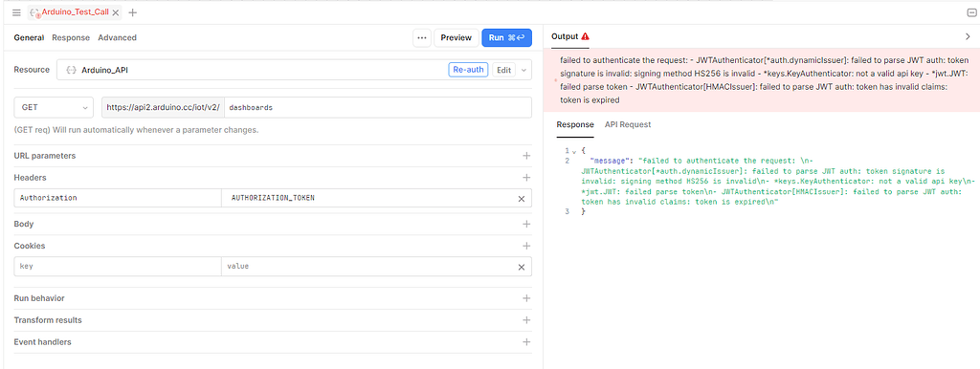980x369 pixels.
Task: Remove the empty cookie row
Action: click(x=522, y=267)
